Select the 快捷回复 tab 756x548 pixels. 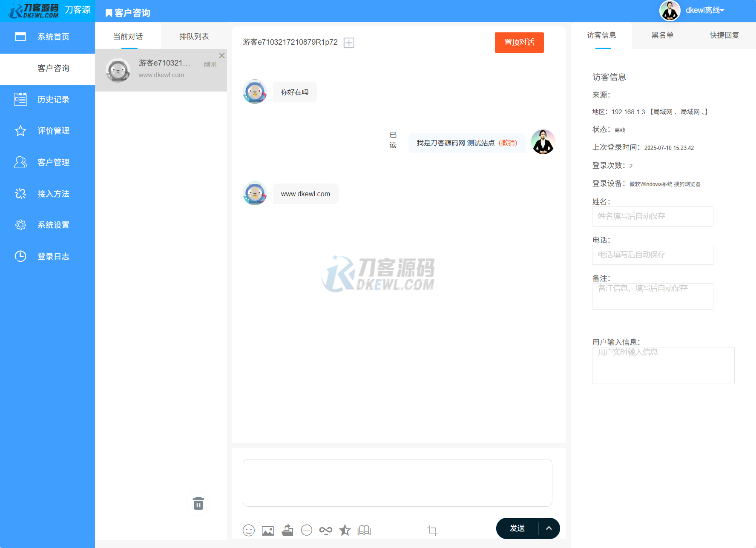click(724, 35)
